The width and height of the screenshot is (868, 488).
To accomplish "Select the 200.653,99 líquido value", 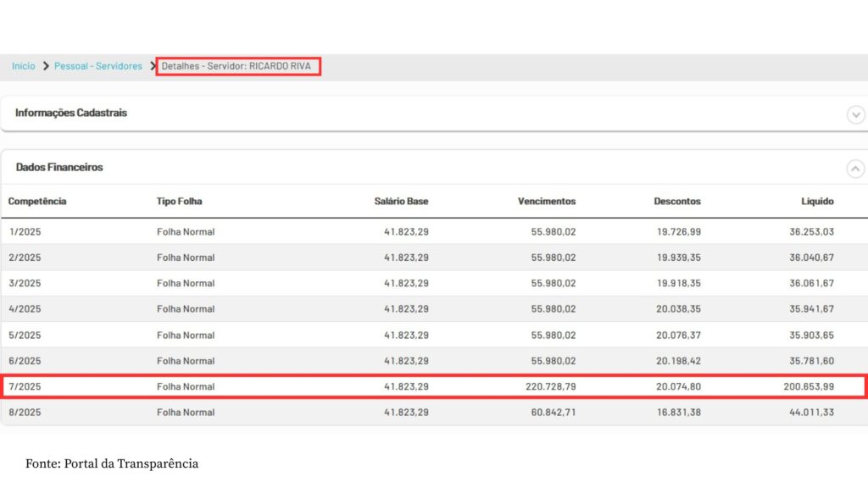I will pyautogui.click(x=808, y=387).
